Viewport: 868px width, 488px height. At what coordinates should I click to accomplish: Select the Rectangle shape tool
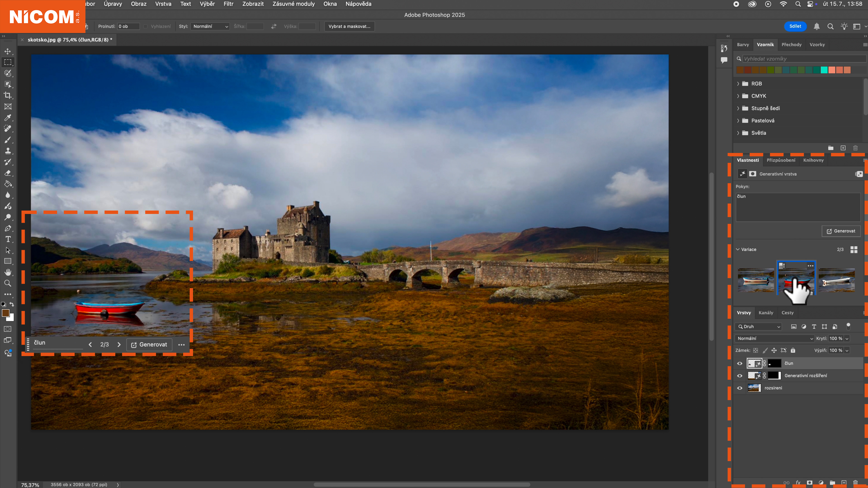(8, 261)
